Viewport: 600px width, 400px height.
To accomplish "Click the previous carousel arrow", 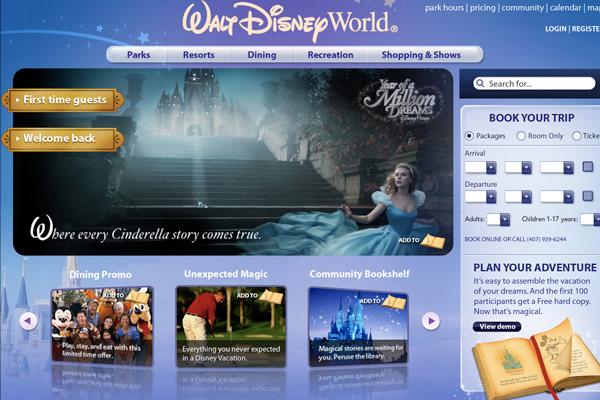I will (x=28, y=321).
